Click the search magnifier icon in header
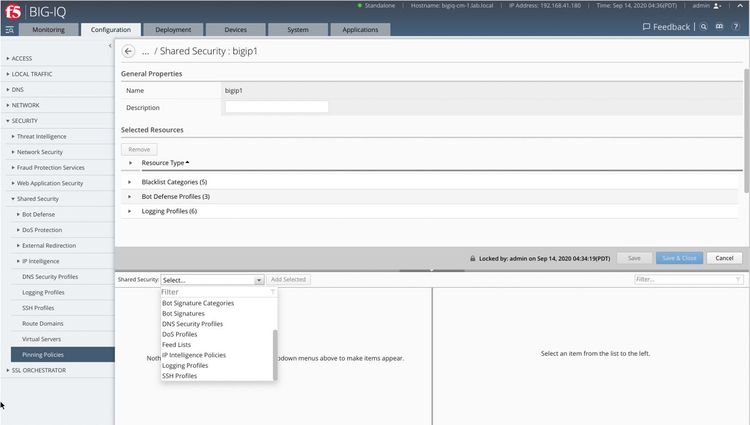 [704, 27]
